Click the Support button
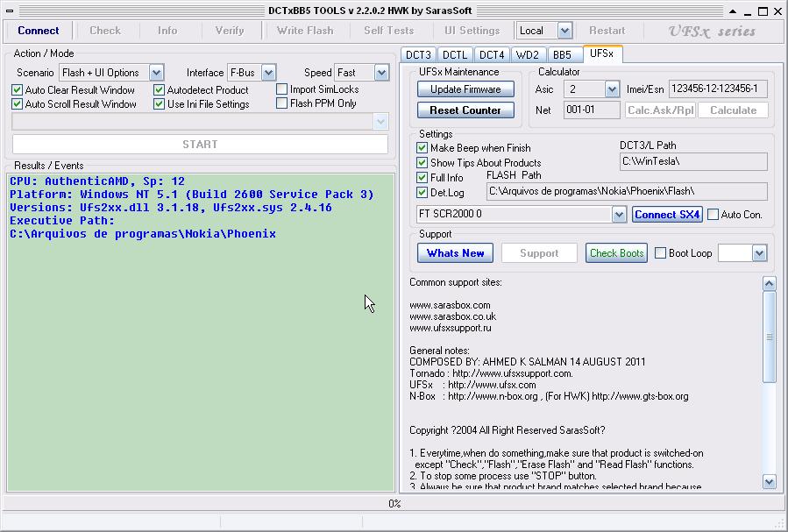The width and height of the screenshot is (788, 532). pos(539,253)
